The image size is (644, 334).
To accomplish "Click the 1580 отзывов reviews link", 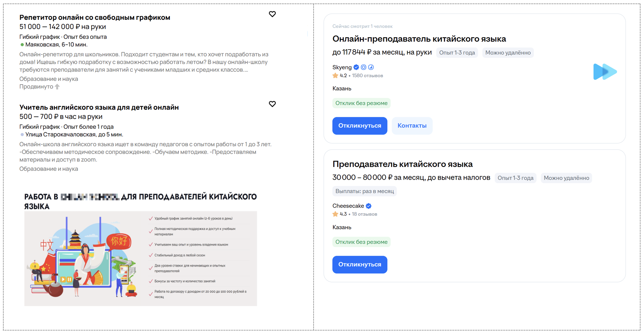I will click(x=367, y=76).
